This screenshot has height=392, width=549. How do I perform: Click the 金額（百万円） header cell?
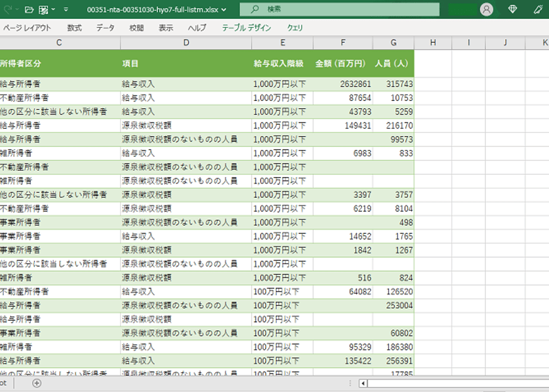(x=343, y=64)
